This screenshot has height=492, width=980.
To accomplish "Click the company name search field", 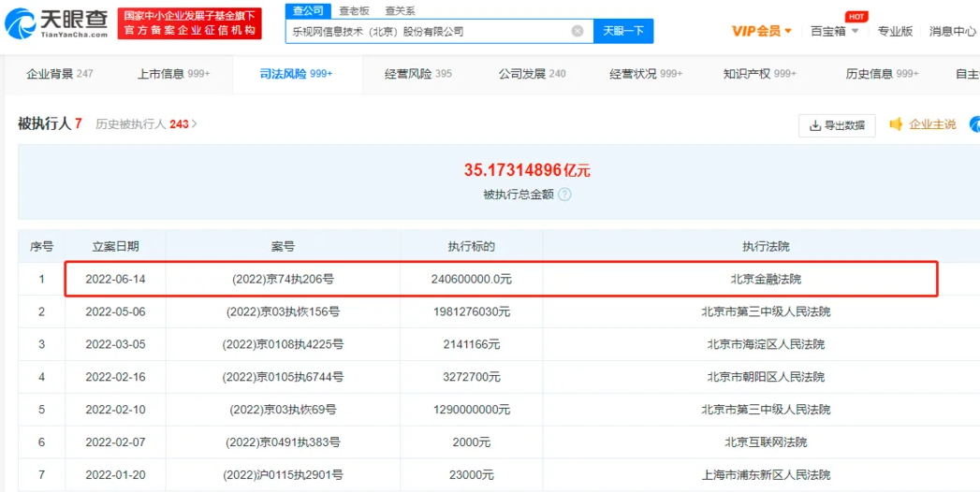I will point(426,31).
